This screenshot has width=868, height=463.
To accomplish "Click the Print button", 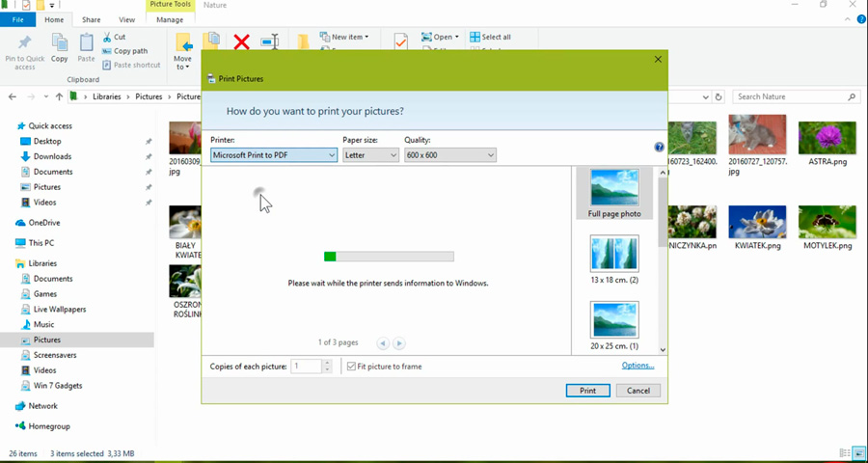I will 588,391.
